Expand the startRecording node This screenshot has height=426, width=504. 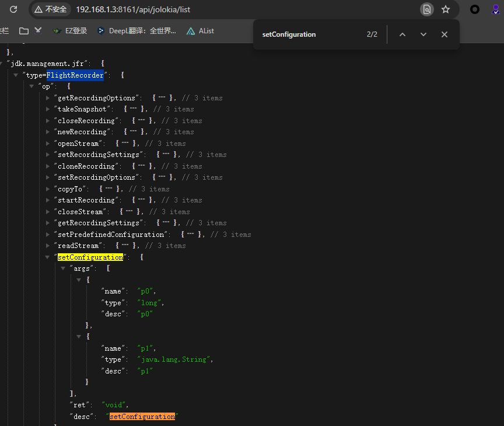[x=47, y=200]
